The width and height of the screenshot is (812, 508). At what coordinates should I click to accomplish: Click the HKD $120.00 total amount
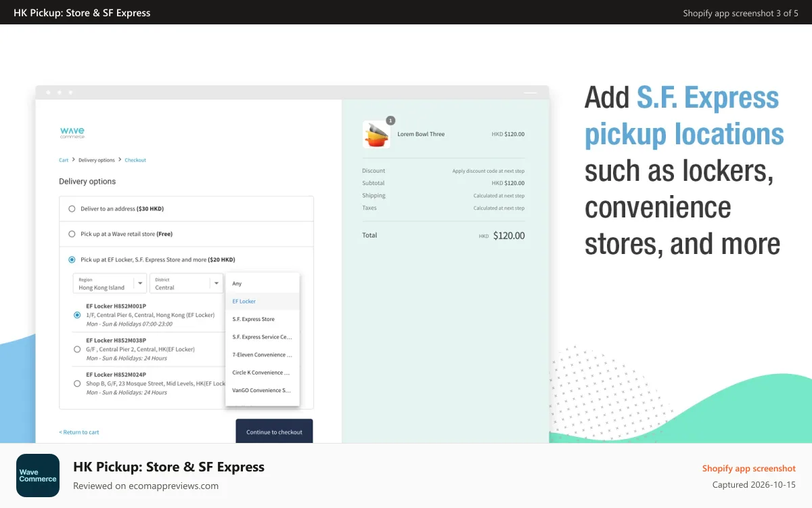coord(501,236)
